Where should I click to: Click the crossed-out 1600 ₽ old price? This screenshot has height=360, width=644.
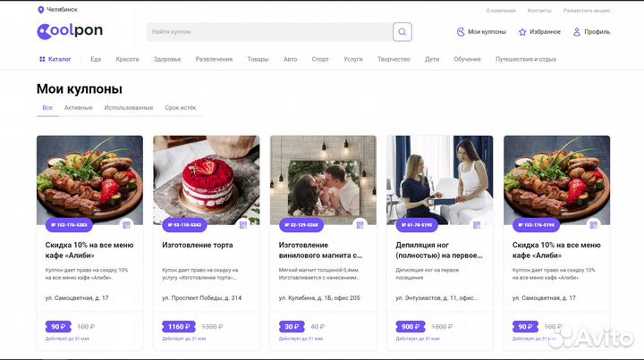442,327
